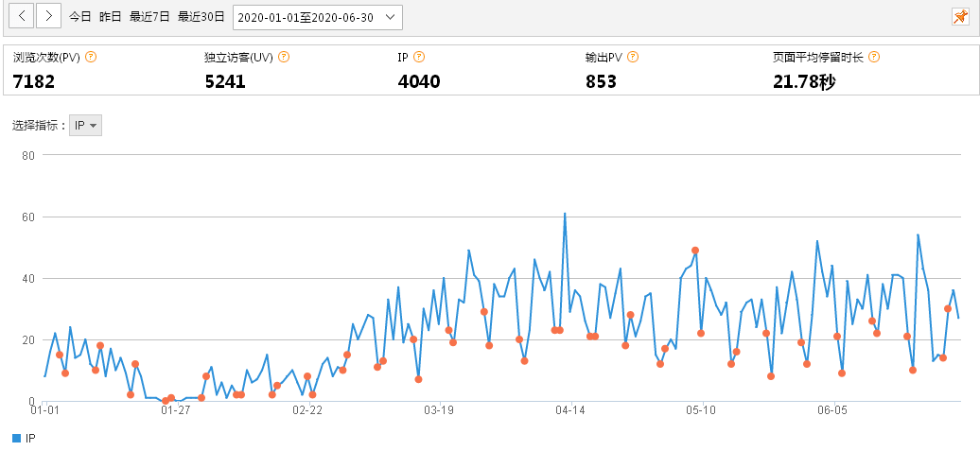Go to the previous date range arrow
Screen dimensions: 980x451
pyautogui.click(x=21, y=16)
